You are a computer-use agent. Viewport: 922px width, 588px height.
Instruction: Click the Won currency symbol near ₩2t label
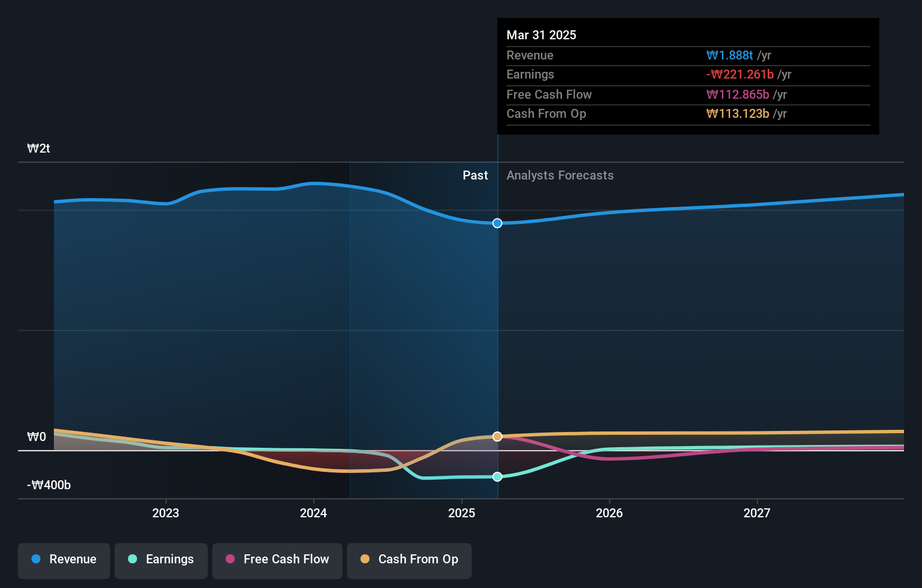tap(31, 148)
